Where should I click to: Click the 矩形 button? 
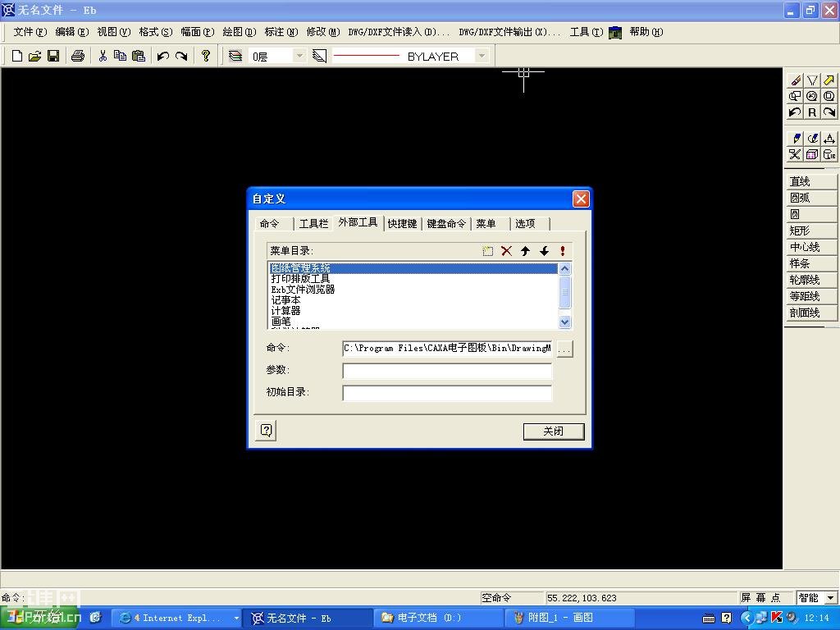[x=811, y=231]
